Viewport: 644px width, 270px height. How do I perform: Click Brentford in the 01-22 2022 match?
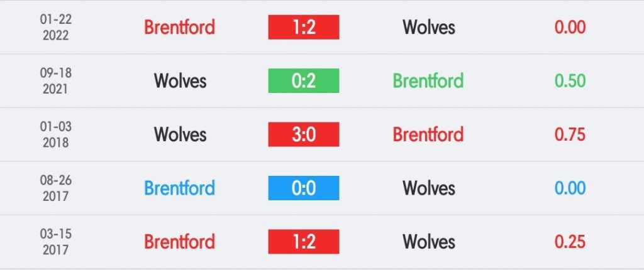click(179, 28)
